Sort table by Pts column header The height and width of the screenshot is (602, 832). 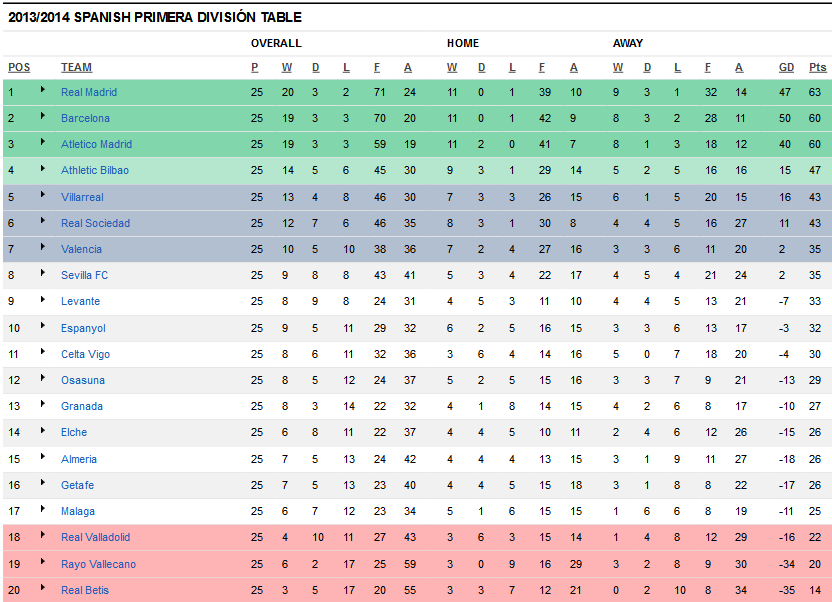click(817, 67)
